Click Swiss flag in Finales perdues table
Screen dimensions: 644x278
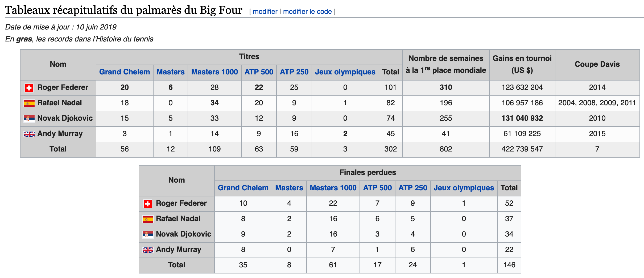[x=148, y=204]
